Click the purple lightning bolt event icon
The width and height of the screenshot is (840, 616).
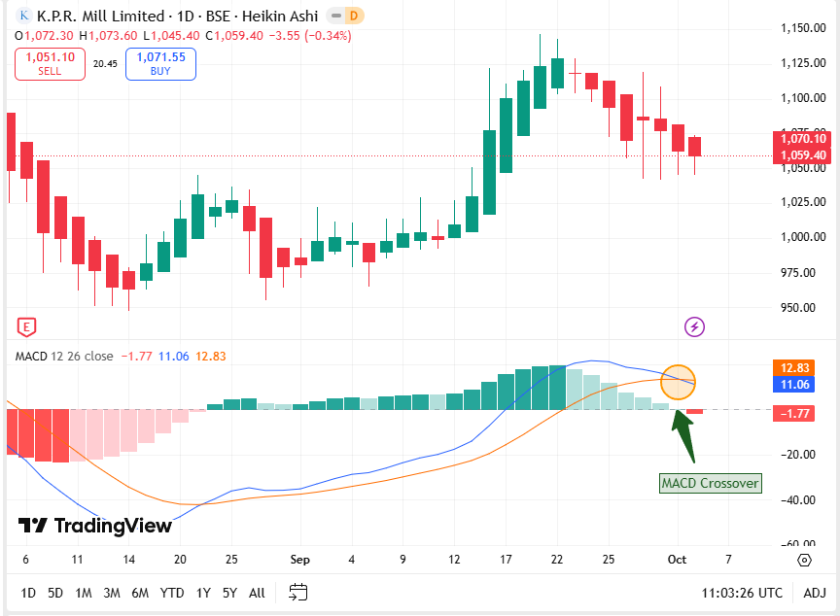pos(694,326)
